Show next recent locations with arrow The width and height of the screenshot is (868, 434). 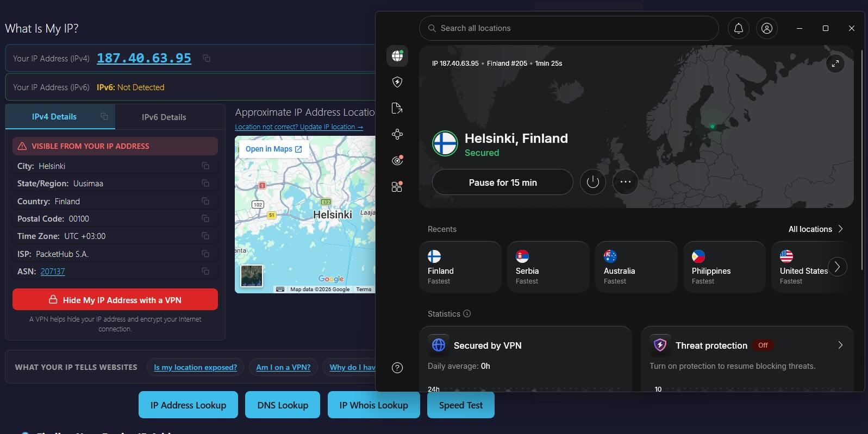838,267
